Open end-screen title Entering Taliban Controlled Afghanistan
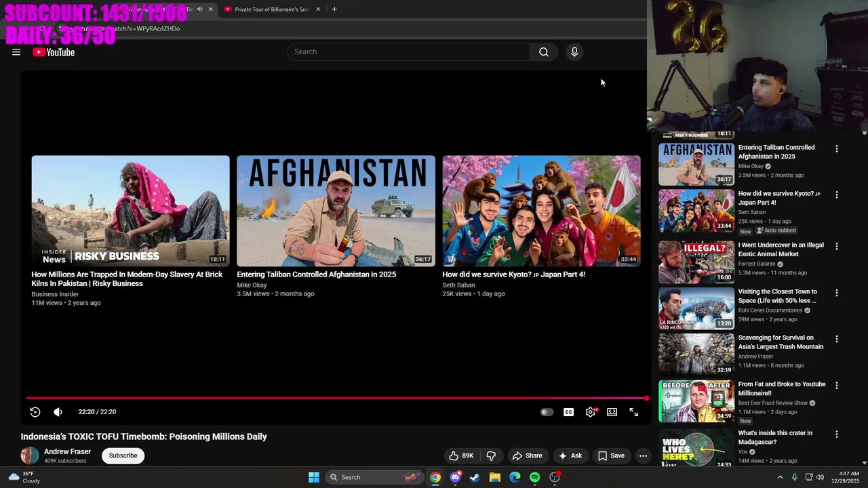The width and height of the screenshot is (868, 488). [x=316, y=274]
